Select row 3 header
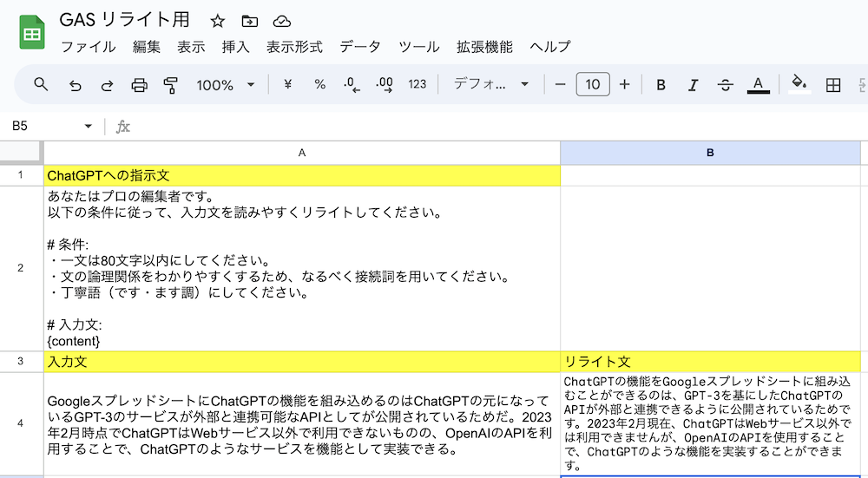 [21, 361]
